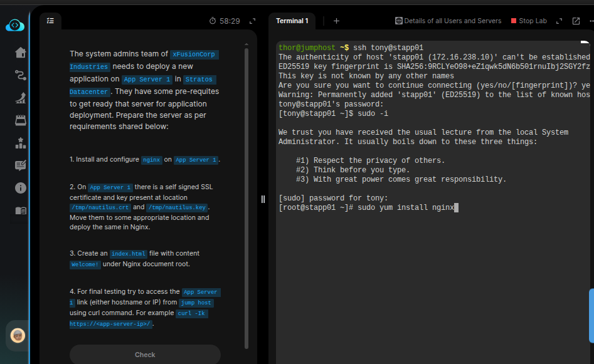
Task: Expand the task panel to fullscreen
Action: click(252, 21)
